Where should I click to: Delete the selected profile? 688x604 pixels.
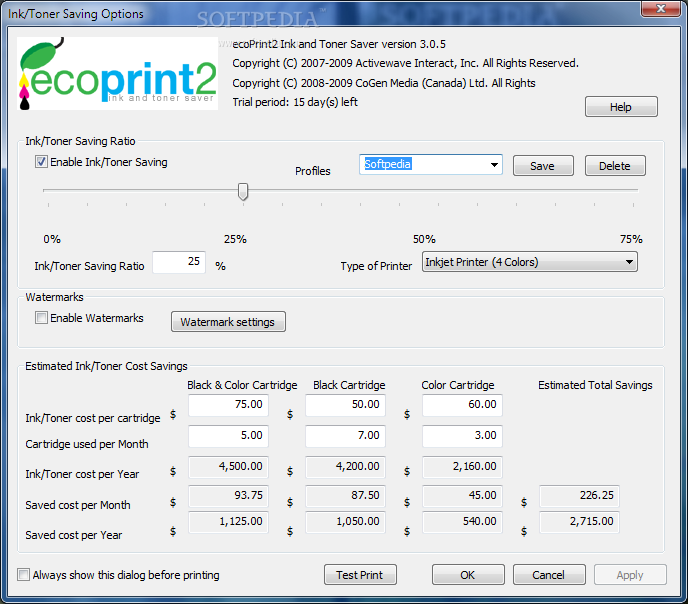point(615,166)
